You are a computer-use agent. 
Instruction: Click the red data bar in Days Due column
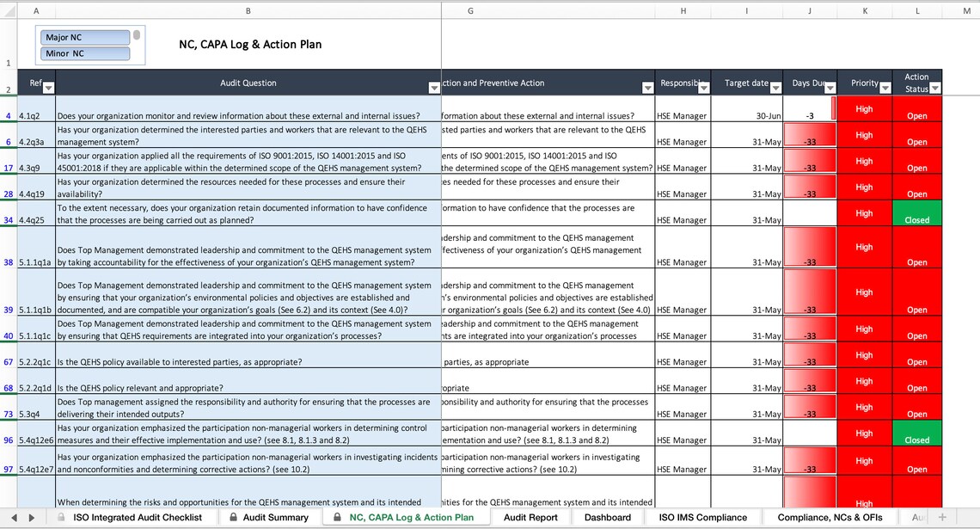tap(808, 135)
